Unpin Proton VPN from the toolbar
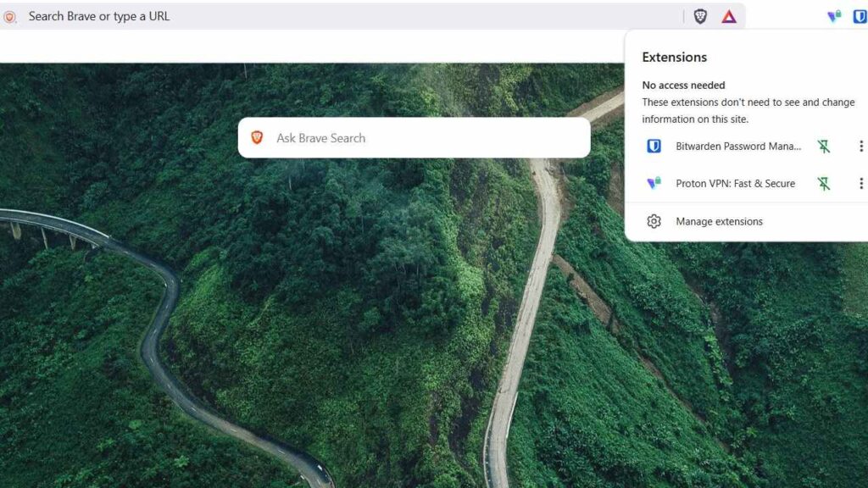The image size is (868, 488). [x=824, y=183]
